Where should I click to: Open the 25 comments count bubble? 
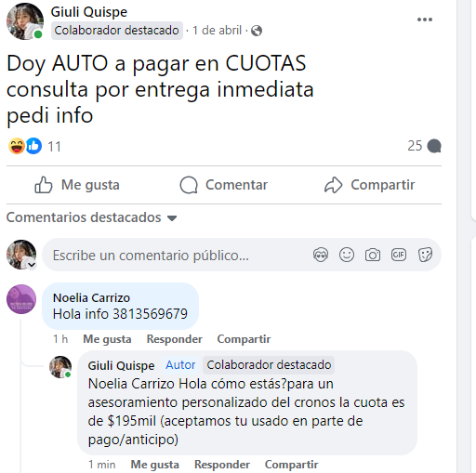pyautogui.click(x=424, y=146)
